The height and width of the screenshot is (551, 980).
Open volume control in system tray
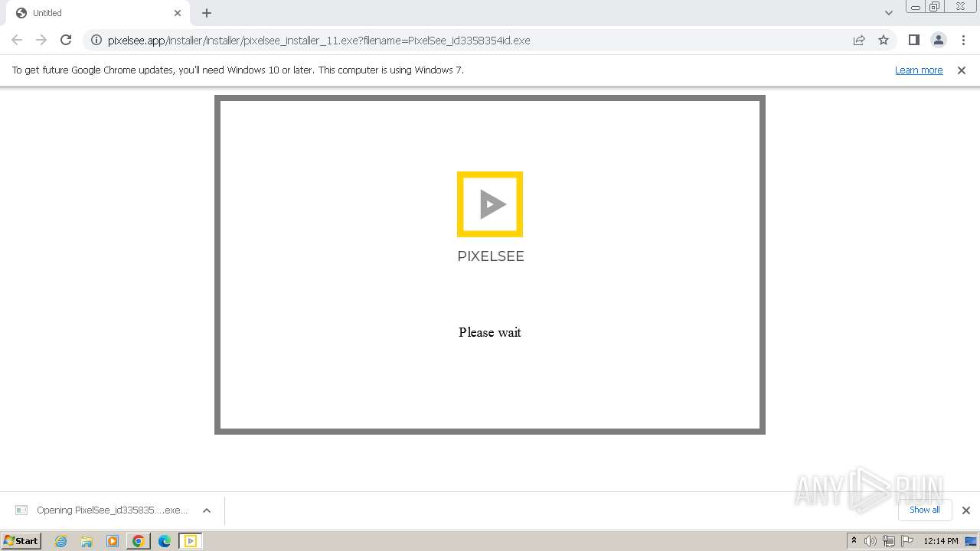[x=871, y=541]
